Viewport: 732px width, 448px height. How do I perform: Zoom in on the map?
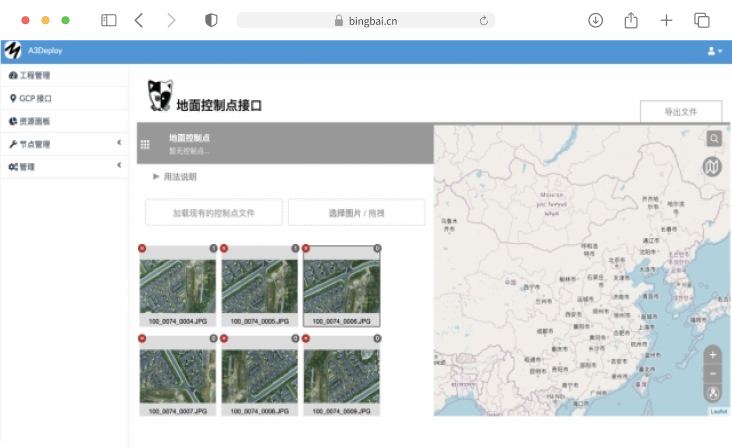tap(712, 355)
